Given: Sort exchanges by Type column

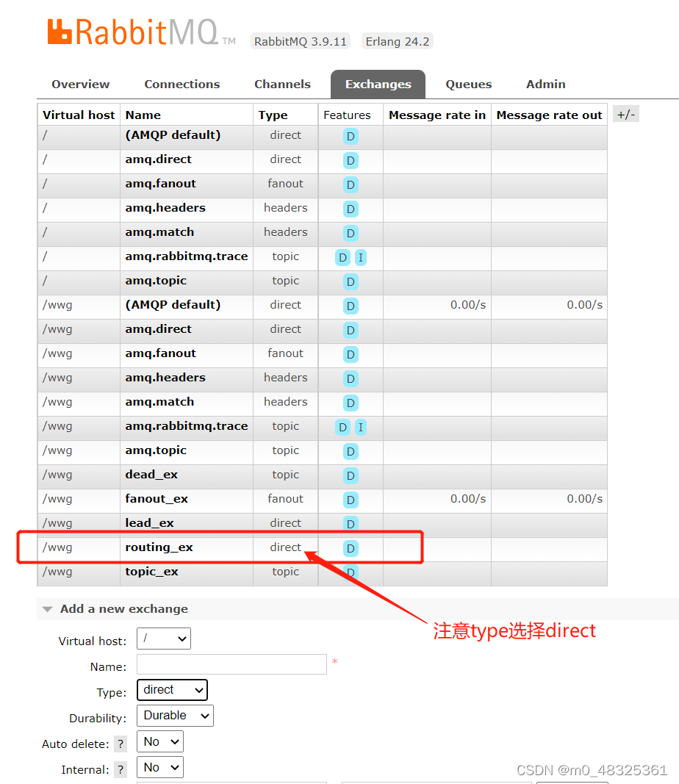Looking at the screenshot, I should 273,115.
